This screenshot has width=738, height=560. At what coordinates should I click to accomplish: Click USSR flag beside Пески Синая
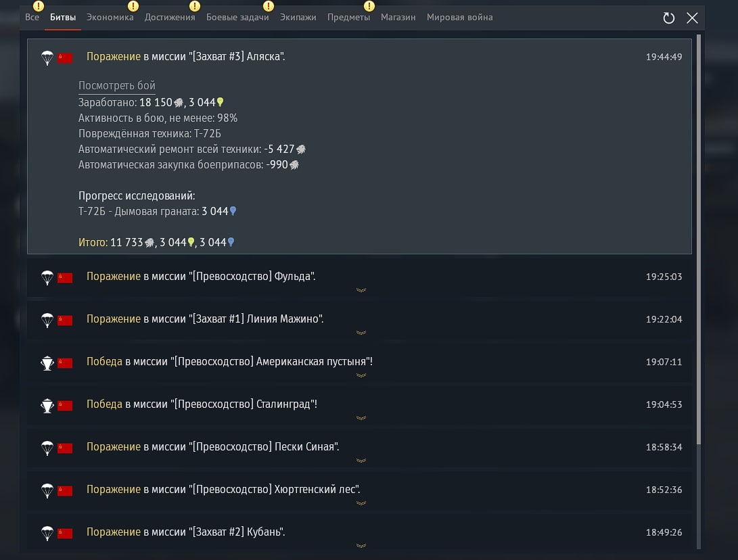[x=65, y=448]
